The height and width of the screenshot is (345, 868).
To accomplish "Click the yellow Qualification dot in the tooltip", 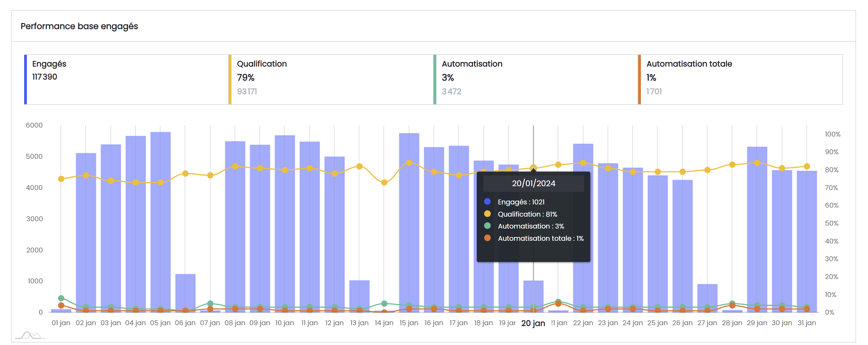I will pyautogui.click(x=487, y=214).
